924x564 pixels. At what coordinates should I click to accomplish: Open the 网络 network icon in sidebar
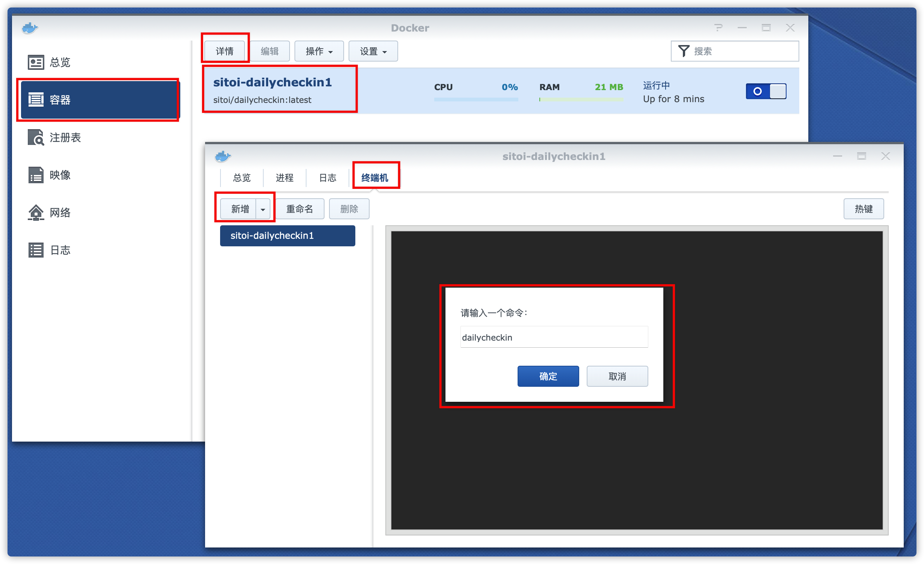(x=36, y=213)
